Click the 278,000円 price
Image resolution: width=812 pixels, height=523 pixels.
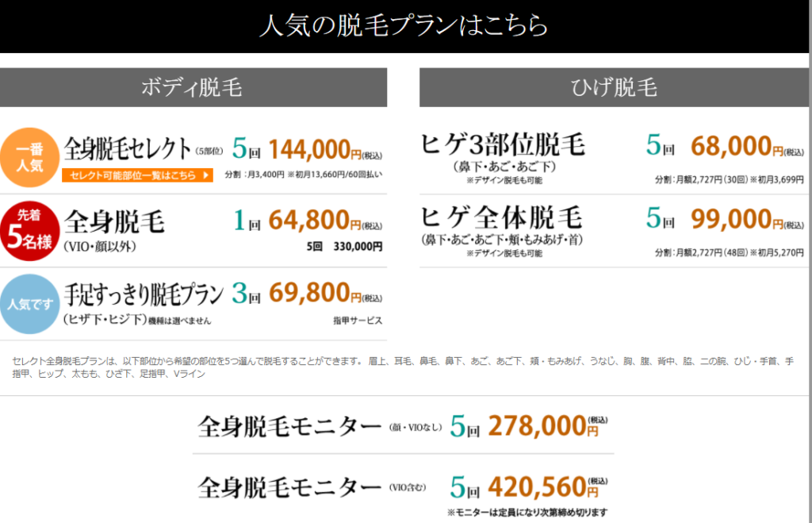click(547, 426)
